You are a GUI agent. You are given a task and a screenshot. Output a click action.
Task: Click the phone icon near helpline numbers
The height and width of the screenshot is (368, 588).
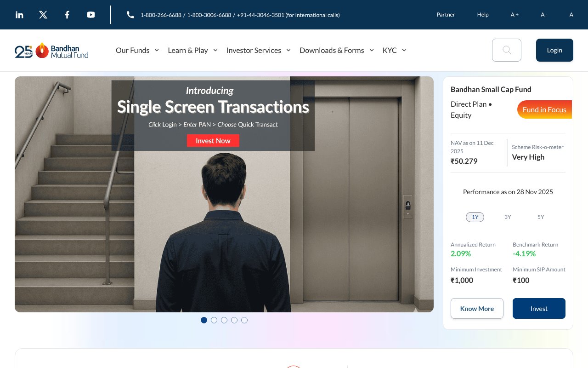pyautogui.click(x=130, y=15)
